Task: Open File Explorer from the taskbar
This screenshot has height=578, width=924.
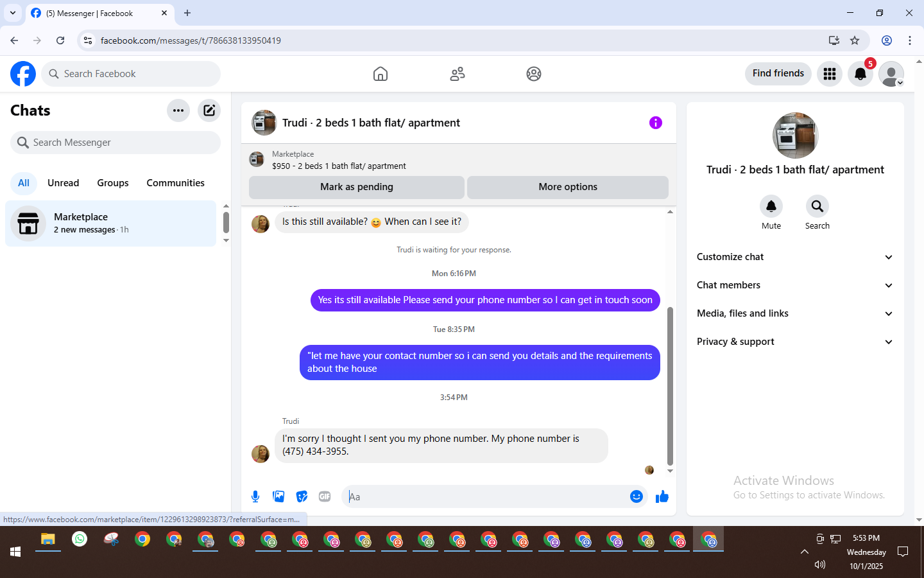Action: [x=48, y=539]
